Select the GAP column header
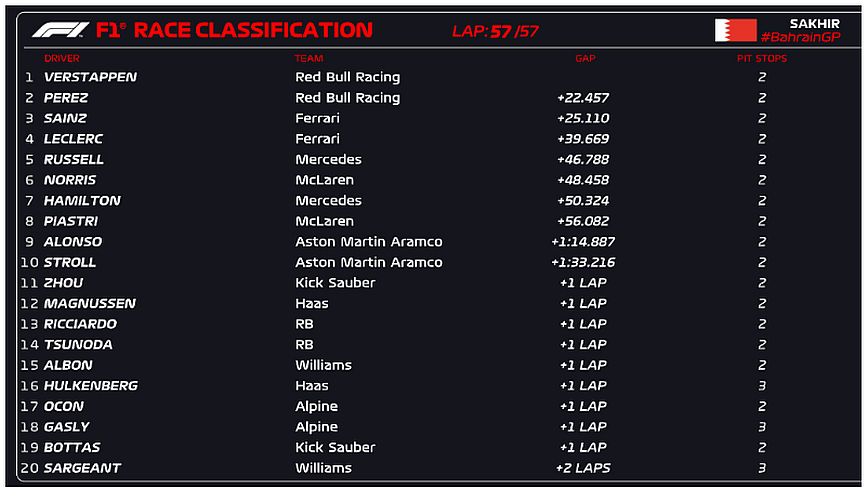The width and height of the screenshot is (868, 501). [x=585, y=59]
